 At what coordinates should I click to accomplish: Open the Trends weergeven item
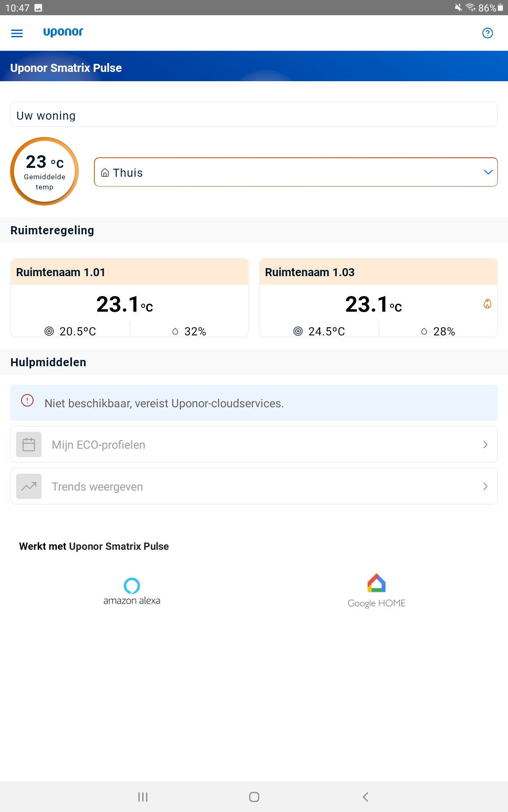pos(254,486)
